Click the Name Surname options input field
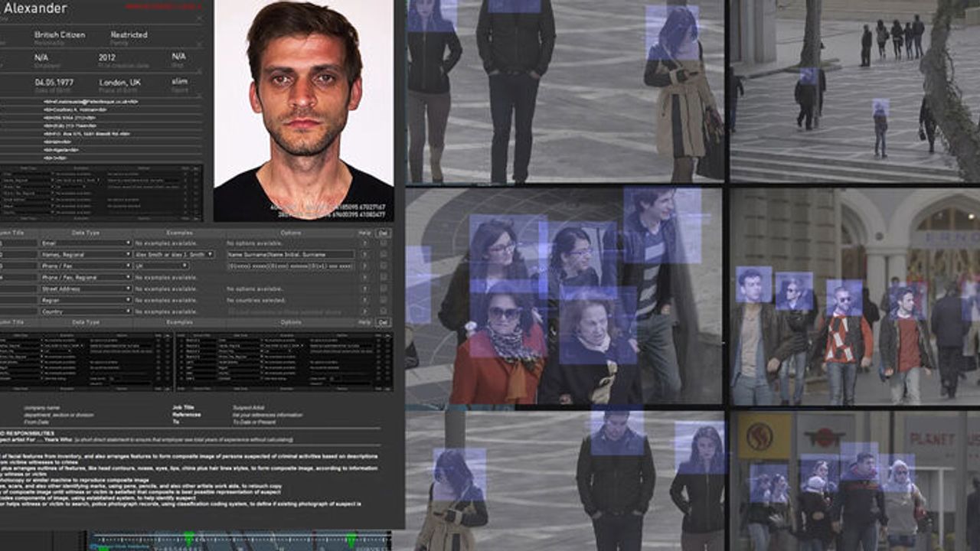This screenshot has width=980, height=551. [290, 255]
